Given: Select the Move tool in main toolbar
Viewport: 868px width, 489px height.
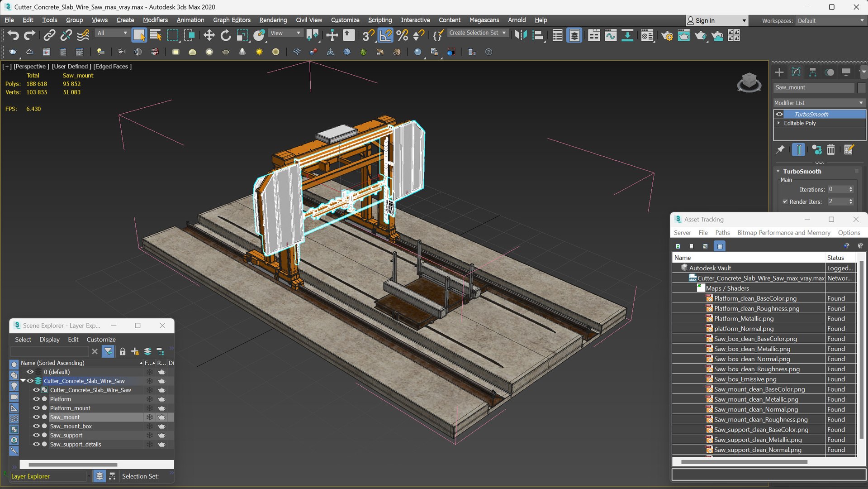Looking at the screenshot, I should (209, 35).
